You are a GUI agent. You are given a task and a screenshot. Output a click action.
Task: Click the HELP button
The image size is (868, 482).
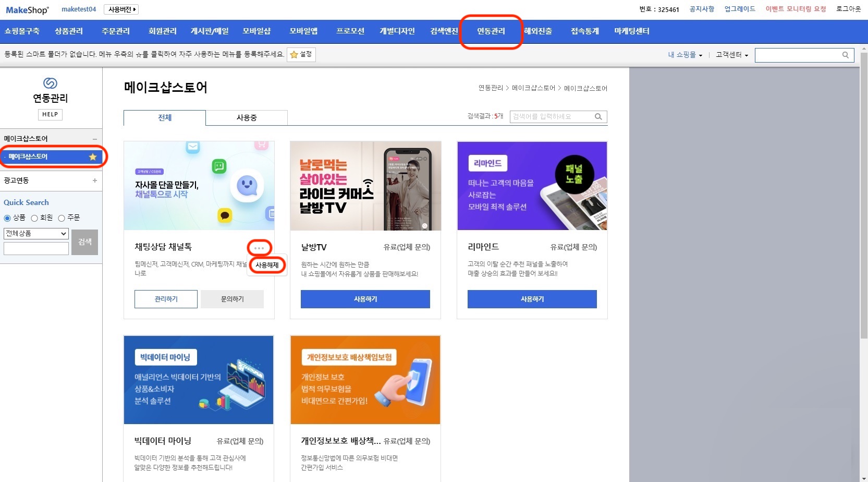(50, 115)
